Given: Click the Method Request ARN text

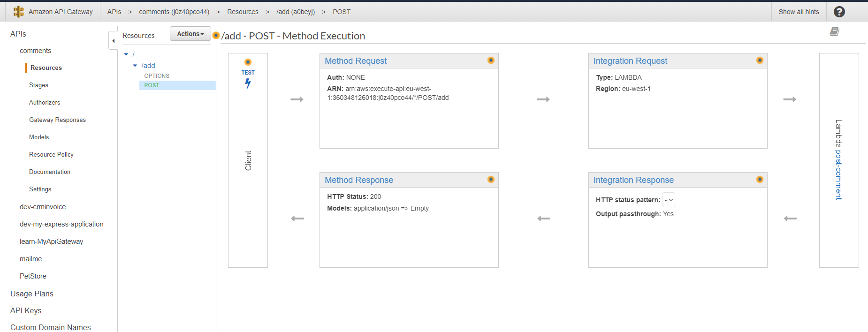Looking at the screenshot, I should pos(388,93).
